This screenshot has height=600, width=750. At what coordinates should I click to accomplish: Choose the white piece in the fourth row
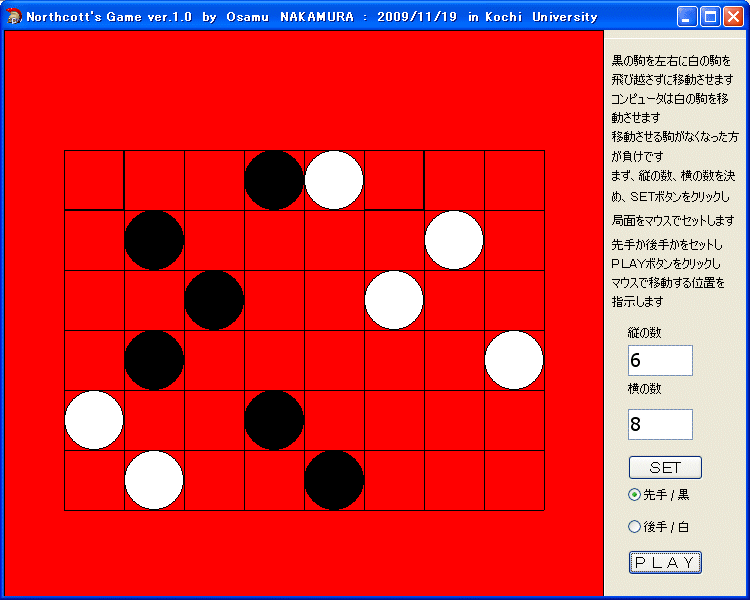coord(514,360)
